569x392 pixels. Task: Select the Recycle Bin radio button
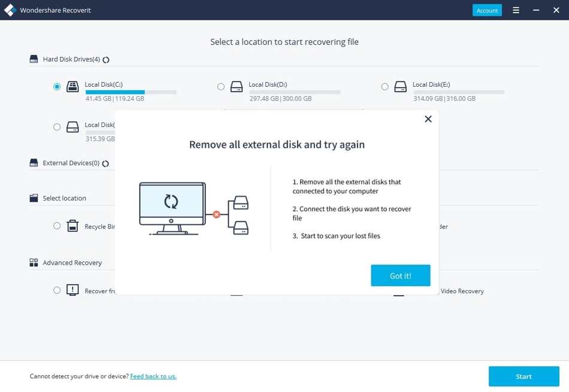(x=57, y=226)
